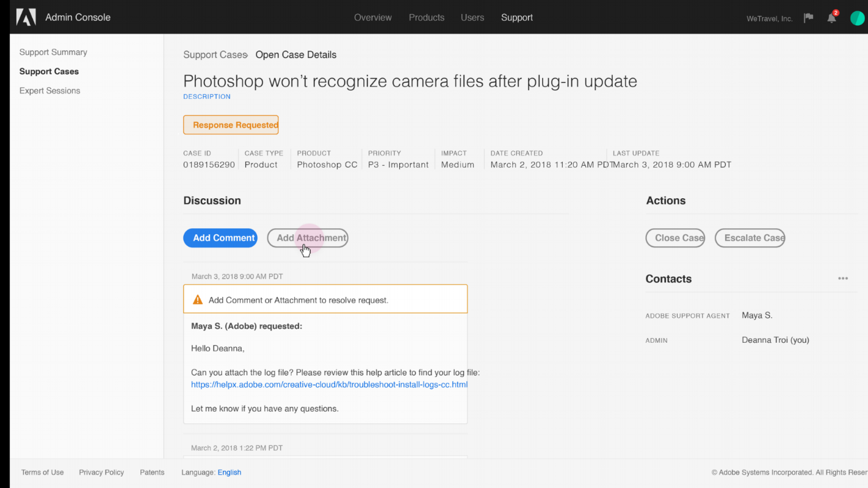Click the Discussion section heading

coord(212,201)
